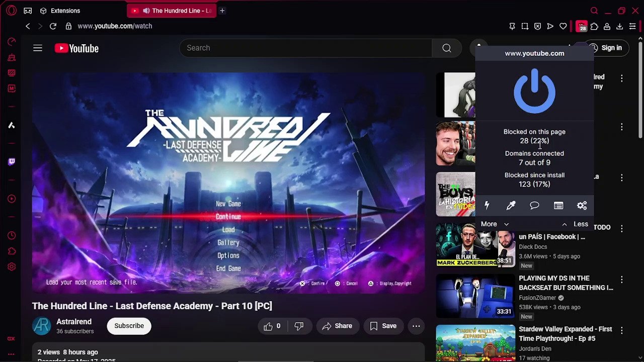Like the video

coord(272,326)
